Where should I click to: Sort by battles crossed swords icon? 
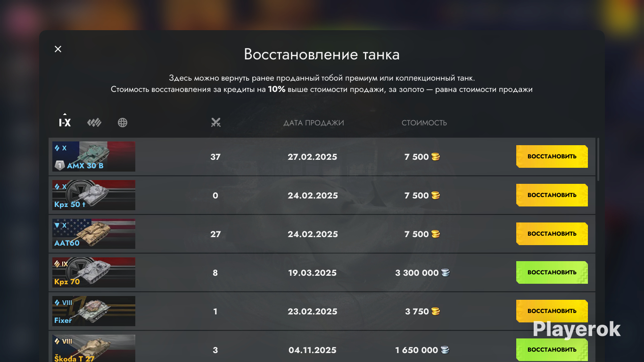pyautogui.click(x=216, y=123)
